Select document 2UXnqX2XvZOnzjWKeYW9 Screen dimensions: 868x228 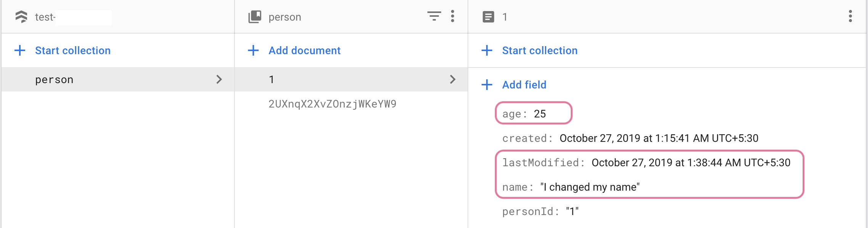[332, 104]
